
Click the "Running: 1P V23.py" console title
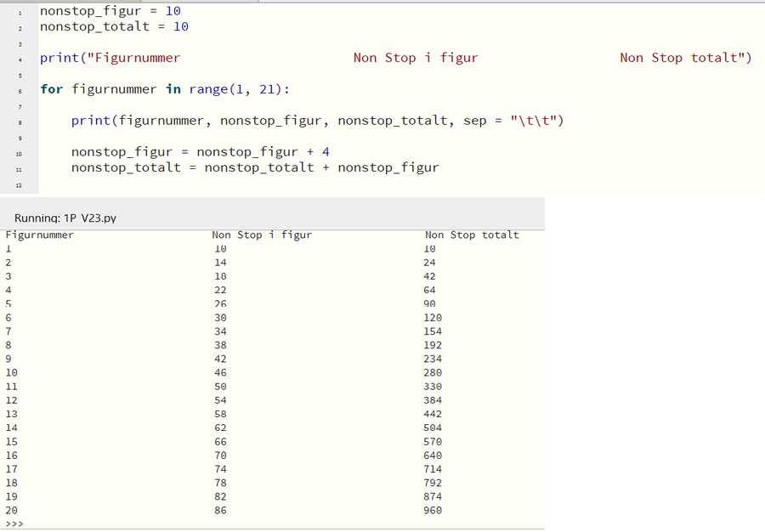pos(65,218)
